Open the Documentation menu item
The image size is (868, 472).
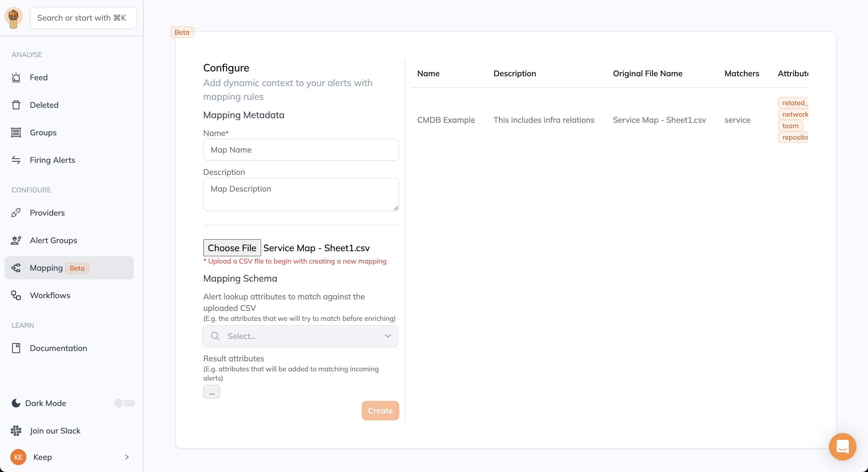(58, 348)
